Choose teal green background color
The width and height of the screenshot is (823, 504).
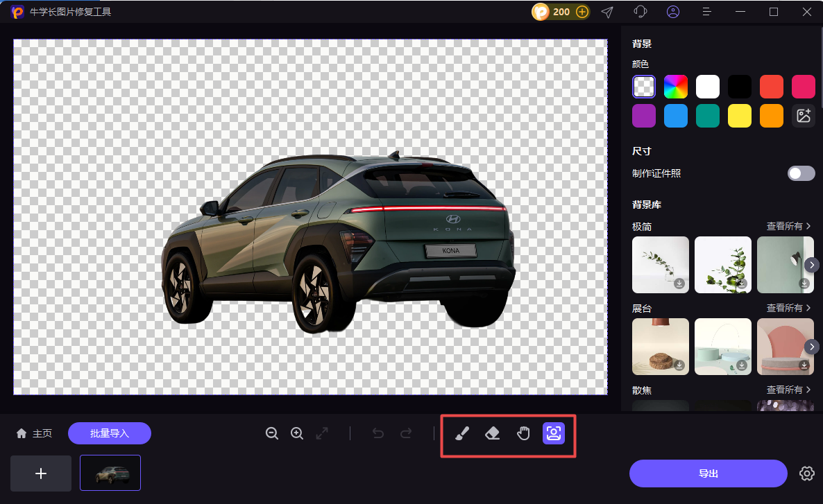click(708, 116)
